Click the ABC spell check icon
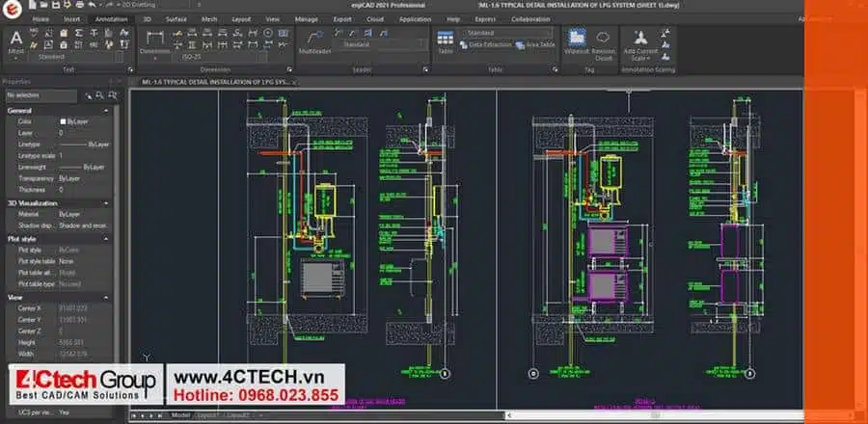This screenshot has width=868, height=424. pyautogui.click(x=33, y=32)
